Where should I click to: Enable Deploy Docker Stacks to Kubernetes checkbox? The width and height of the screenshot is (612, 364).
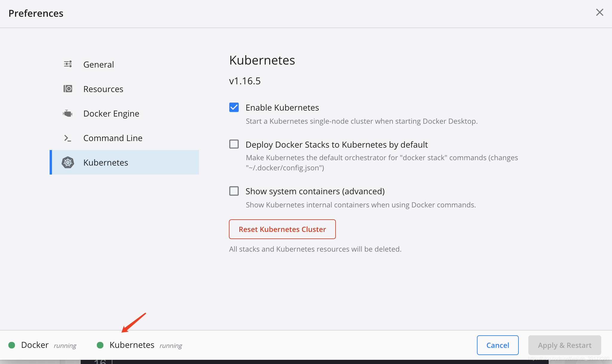[x=234, y=144]
